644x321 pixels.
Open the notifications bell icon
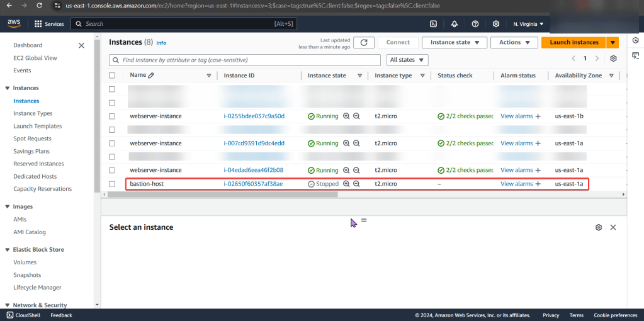455,24
